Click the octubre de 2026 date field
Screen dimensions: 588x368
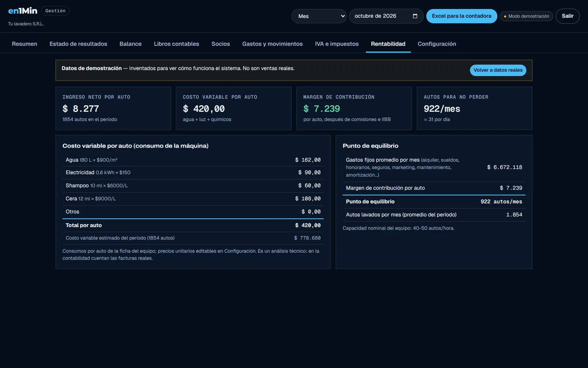tap(386, 16)
